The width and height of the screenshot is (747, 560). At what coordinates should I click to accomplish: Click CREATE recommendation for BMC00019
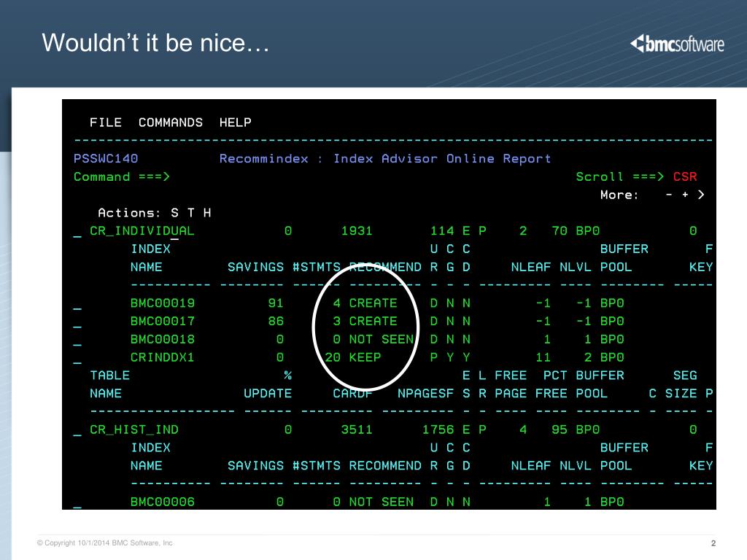click(373, 303)
